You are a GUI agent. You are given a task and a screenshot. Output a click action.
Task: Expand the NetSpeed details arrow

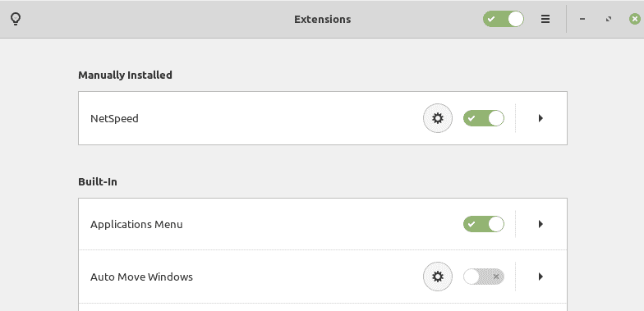(x=540, y=118)
